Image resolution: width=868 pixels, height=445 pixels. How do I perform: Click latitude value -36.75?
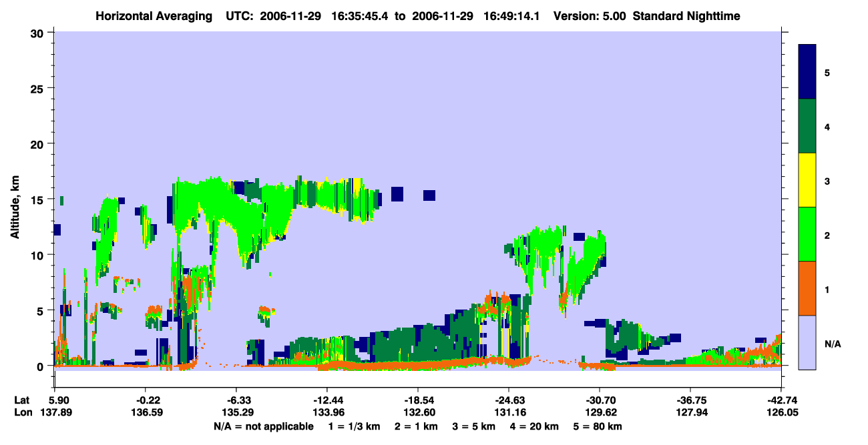click(x=690, y=400)
